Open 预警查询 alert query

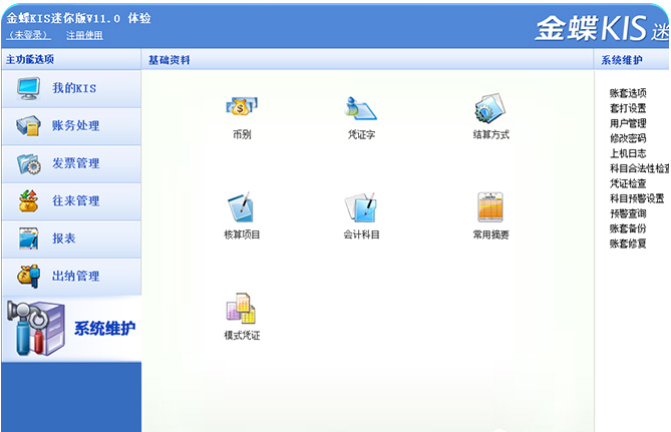(x=628, y=213)
